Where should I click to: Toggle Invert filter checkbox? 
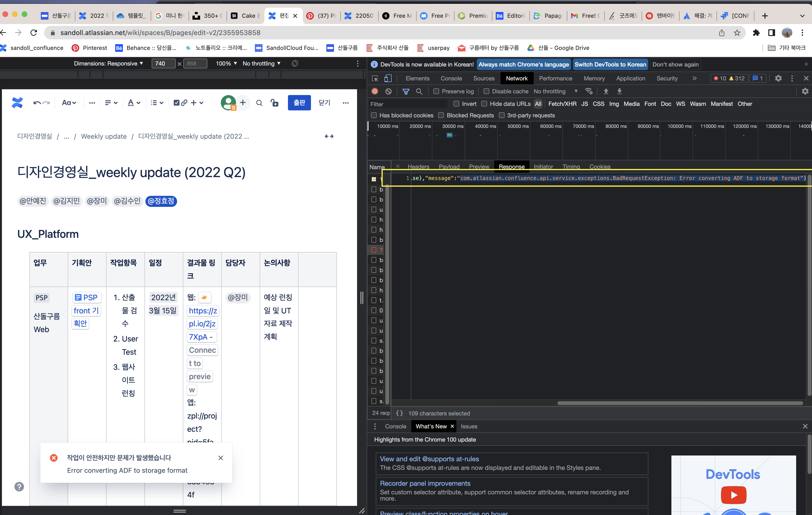pos(456,104)
